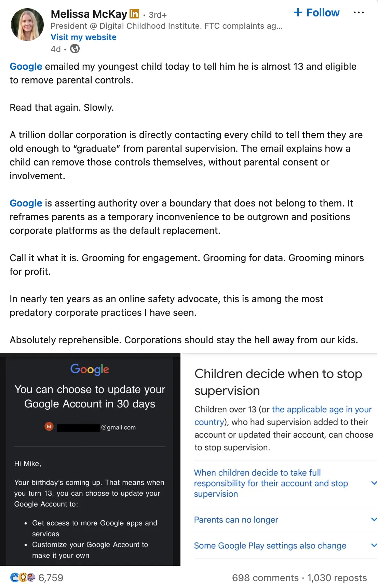Open 'Visit my website' link
Image resolution: width=378 pixels, height=588 pixels.
pos(83,37)
